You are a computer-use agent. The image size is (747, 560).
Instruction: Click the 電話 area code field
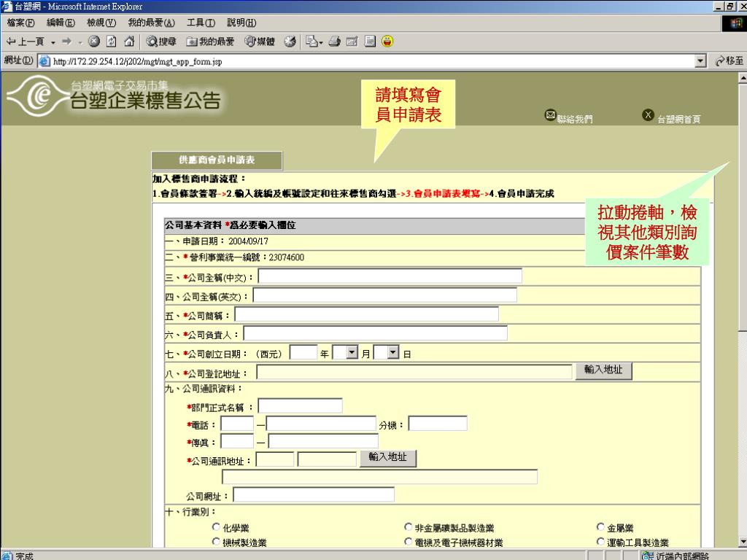click(237, 424)
